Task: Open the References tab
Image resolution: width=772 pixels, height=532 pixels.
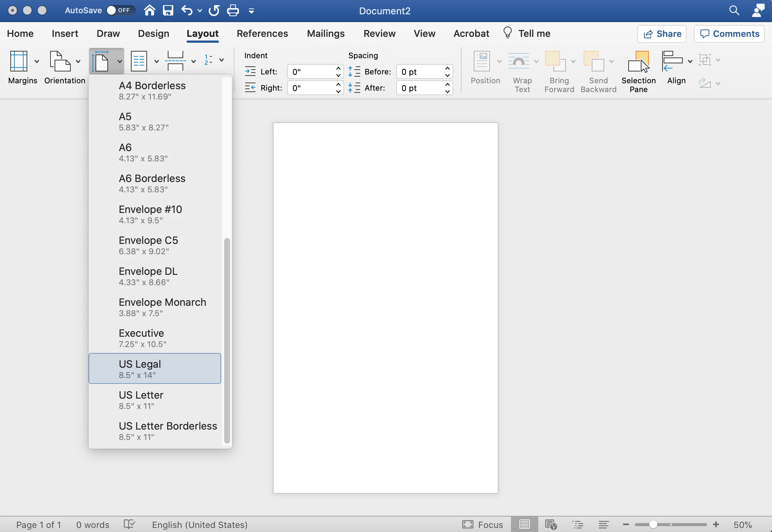Action: [262, 34]
